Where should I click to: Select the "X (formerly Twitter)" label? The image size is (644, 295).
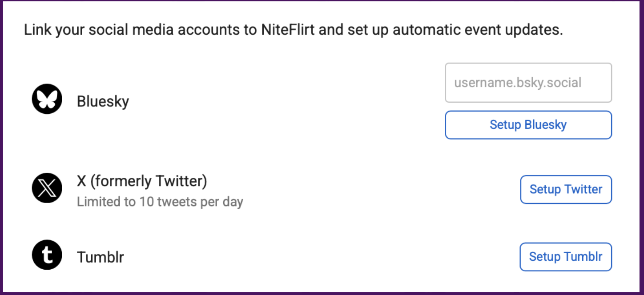point(142,181)
